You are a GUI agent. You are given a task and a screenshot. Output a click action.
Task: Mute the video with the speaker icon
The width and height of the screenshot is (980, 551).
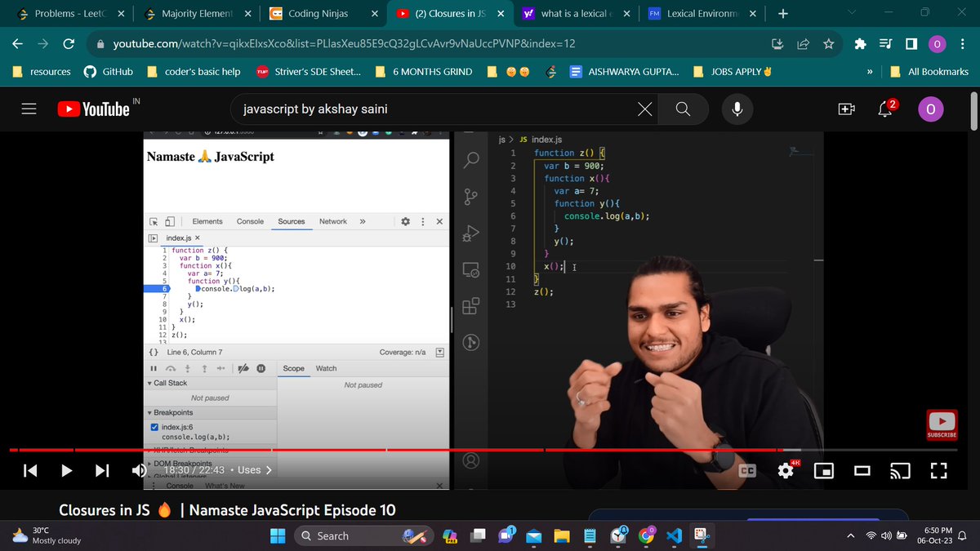(140, 470)
